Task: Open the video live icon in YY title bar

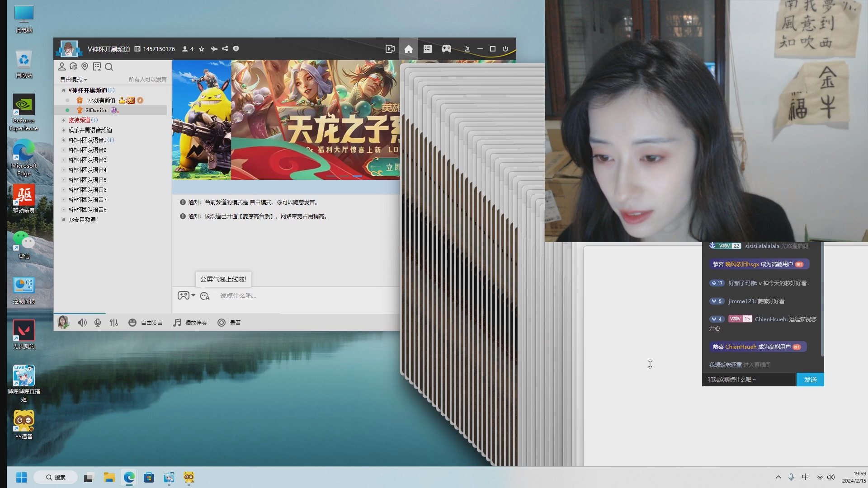Action: (x=390, y=49)
